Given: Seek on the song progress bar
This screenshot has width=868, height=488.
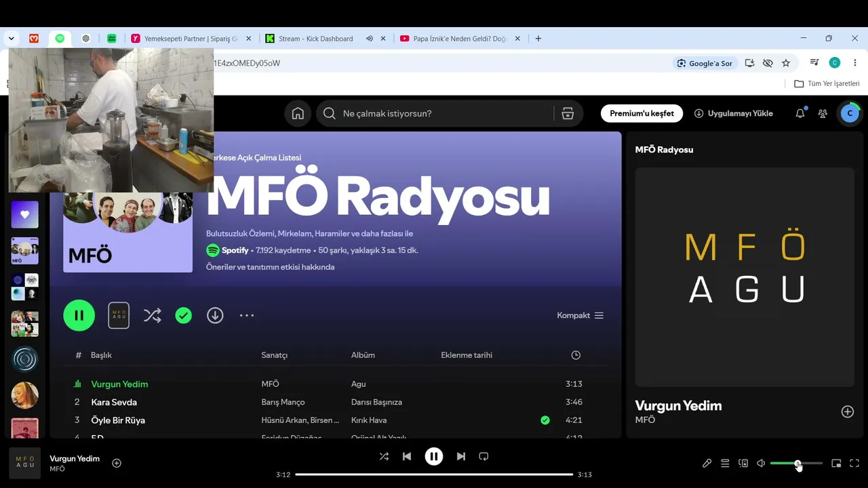Looking at the screenshot, I should [434, 474].
